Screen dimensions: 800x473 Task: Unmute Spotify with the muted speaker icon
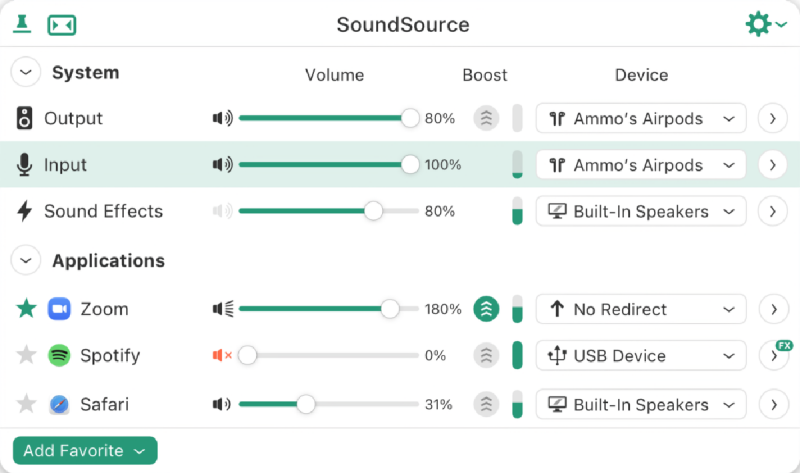point(222,355)
